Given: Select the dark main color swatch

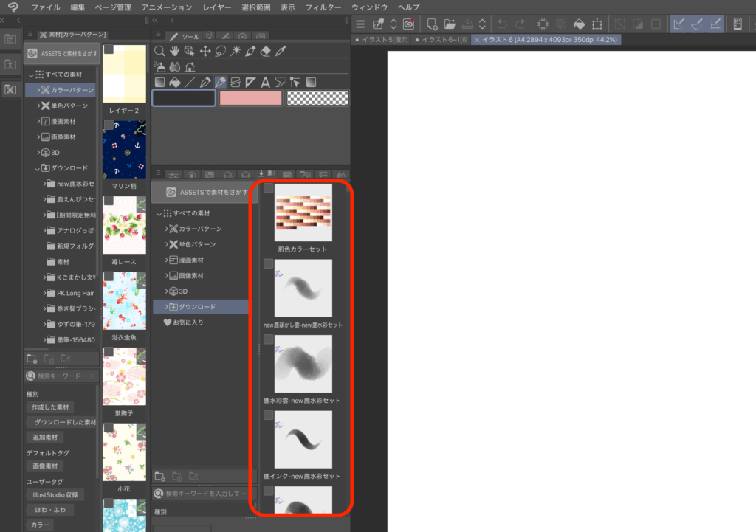Looking at the screenshot, I should click(184, 98).
